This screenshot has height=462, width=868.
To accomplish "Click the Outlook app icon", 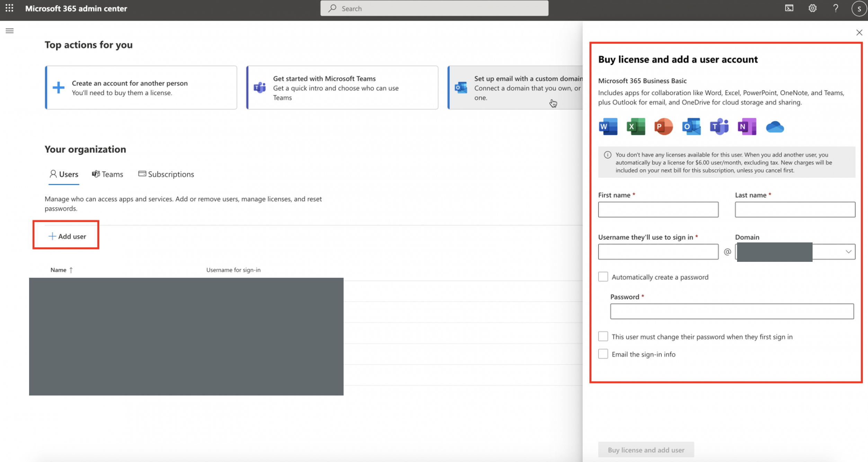I will pyautogui.click(x=691, y=126).
